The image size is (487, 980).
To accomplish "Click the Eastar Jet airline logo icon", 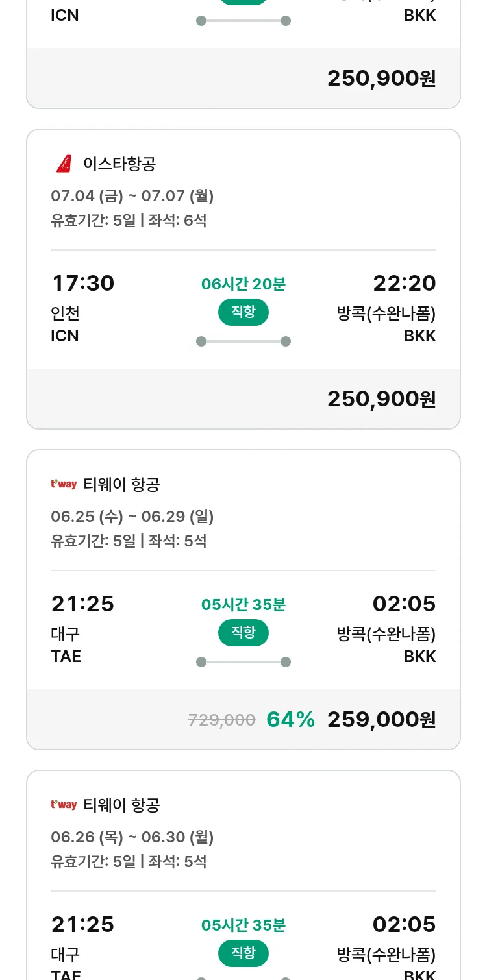I will tap(64, 164).
